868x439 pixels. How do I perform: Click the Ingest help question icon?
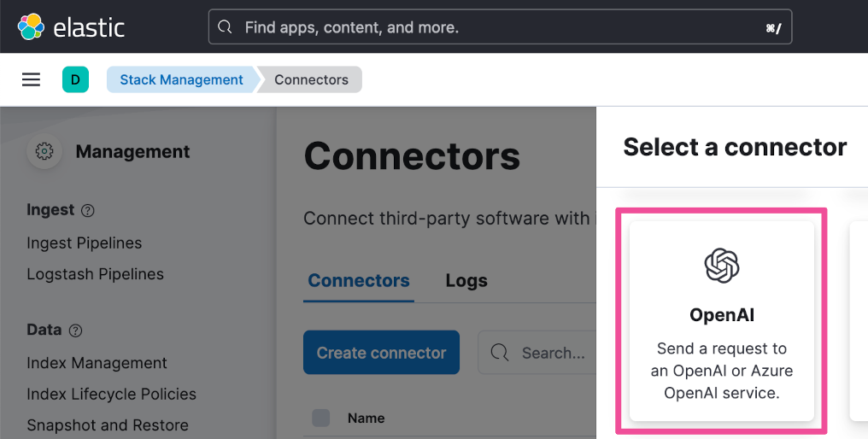point(87,210)
